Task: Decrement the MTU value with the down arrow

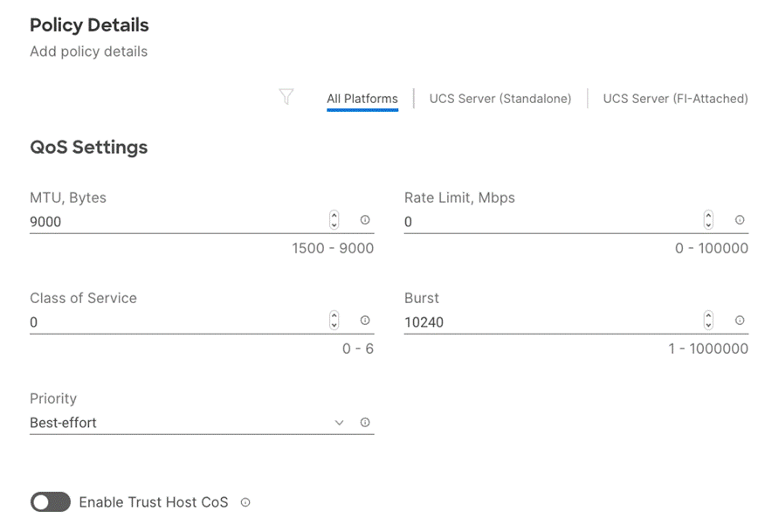Action: pyautogui.click(x=334, y=225)
